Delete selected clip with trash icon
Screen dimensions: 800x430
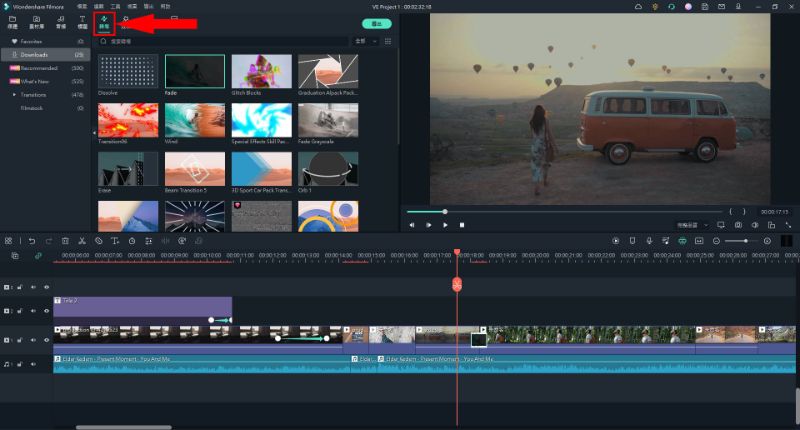[65, 241]
